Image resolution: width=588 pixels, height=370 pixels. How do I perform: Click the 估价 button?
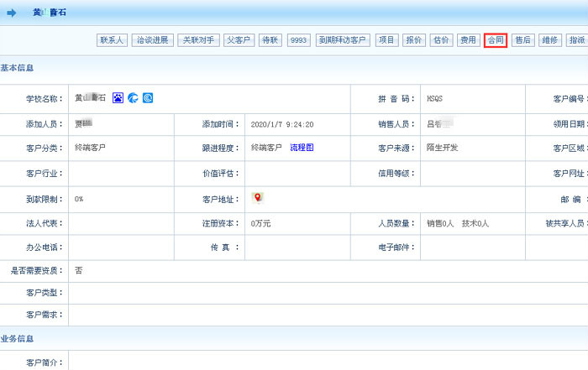click(441, 40)
